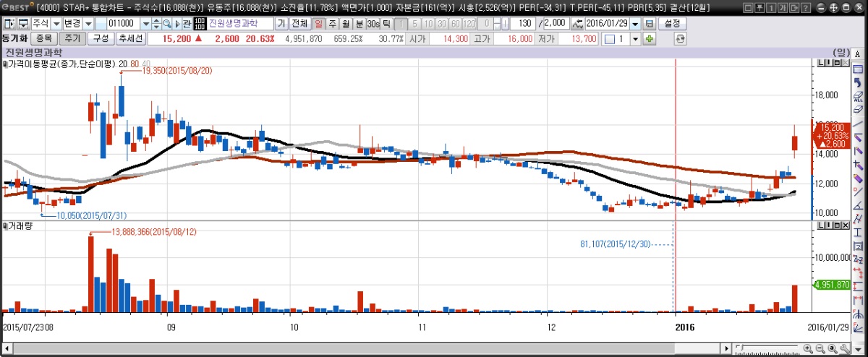This screenshot has width=868, height=357.
Task: Open the date picker dropdown for 2016/01/29
Action: [x=635, y=23]
